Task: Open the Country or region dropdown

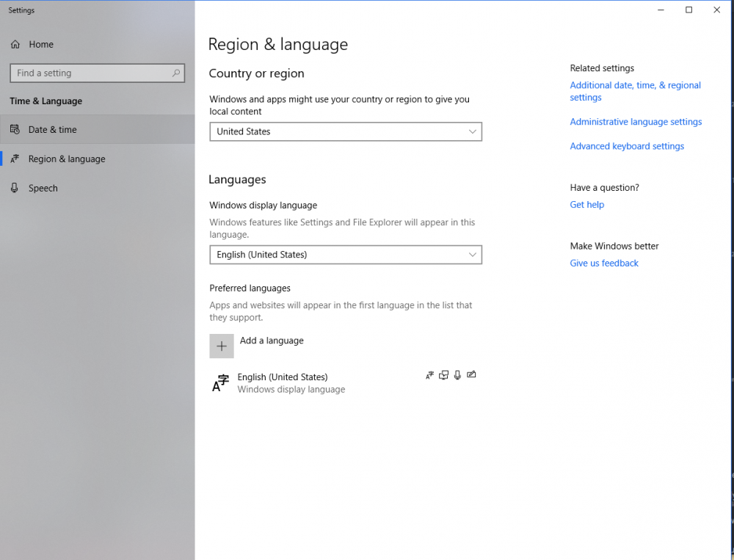Action: (346, 131)
